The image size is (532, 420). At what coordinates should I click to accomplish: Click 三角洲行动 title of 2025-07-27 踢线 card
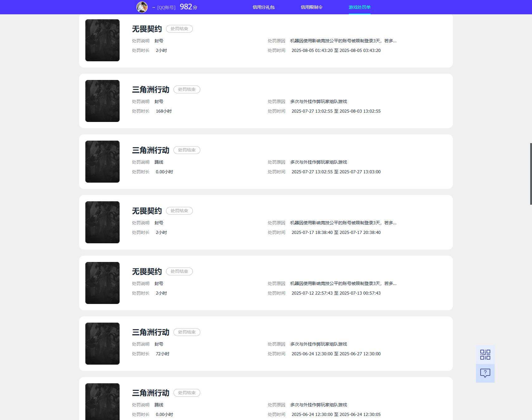point(151,150)
